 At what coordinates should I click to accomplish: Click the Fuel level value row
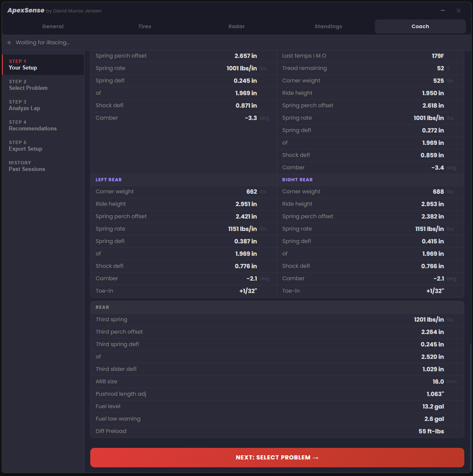tap(277, 406)
